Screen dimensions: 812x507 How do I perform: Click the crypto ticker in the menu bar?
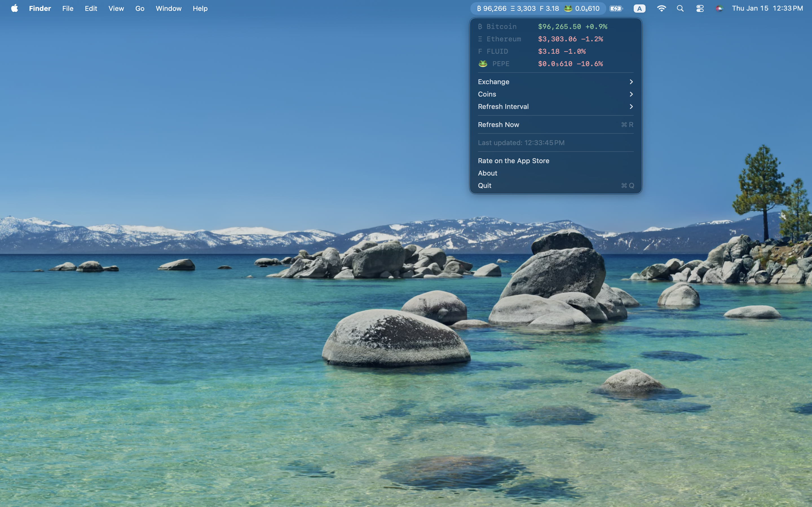click(538, 8)
